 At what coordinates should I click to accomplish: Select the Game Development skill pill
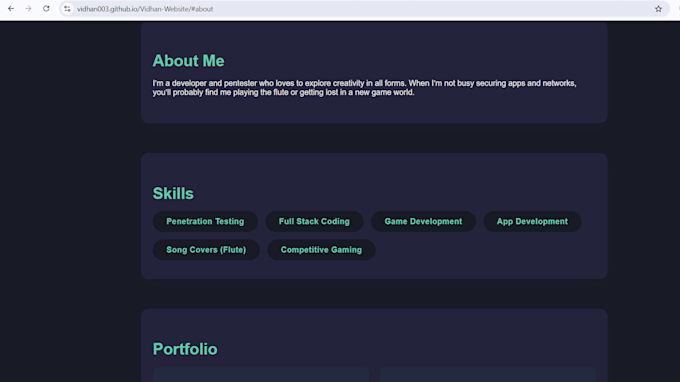coord(423,222)
